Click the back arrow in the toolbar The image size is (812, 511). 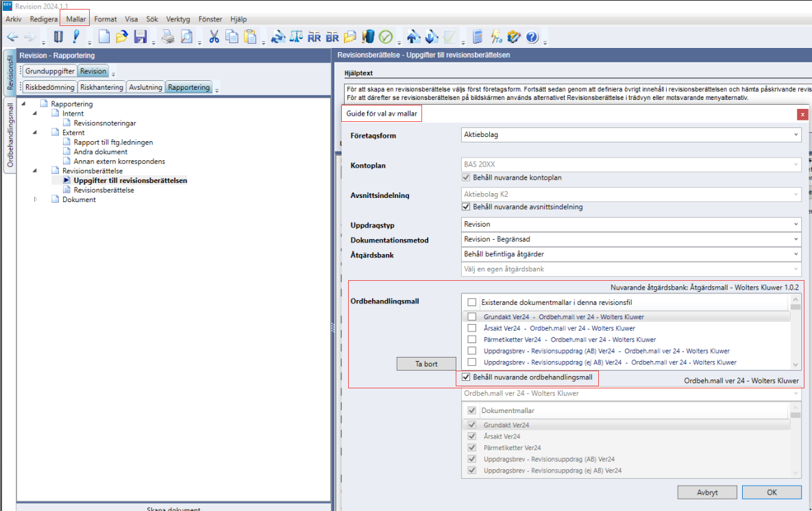(12, 37)
